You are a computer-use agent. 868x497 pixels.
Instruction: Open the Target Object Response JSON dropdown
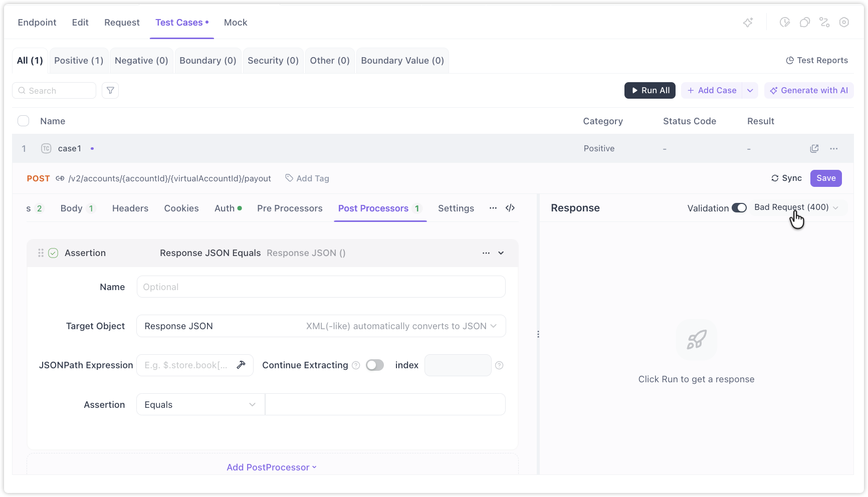321,326
